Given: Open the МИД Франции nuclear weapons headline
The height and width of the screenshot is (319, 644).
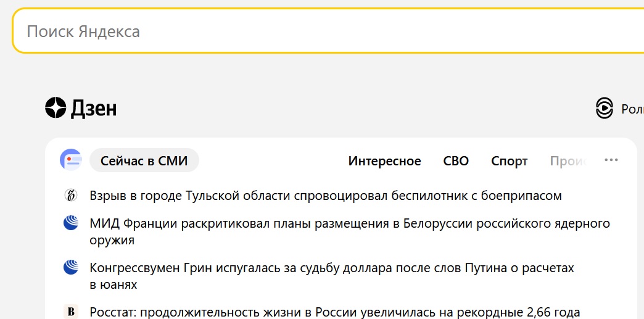Looking at the screenshot, I should pyautogui.click(x=350, y=232).
